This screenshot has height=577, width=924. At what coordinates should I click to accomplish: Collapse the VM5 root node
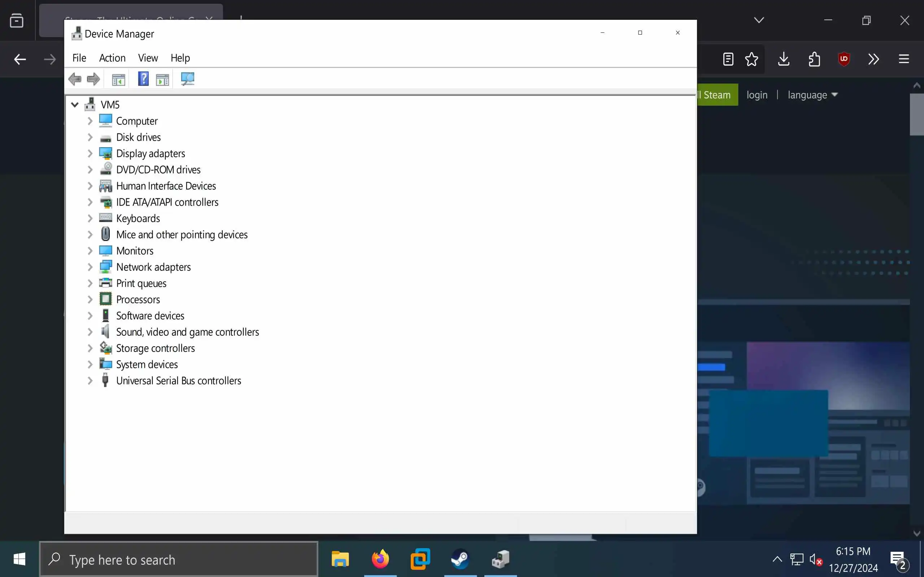click(75, 105)
